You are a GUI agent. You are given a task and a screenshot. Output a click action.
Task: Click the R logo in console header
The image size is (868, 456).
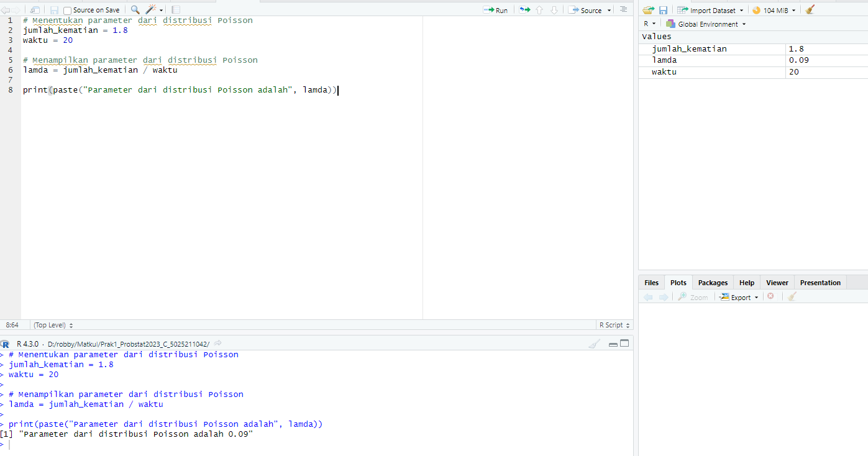point(5,344)
